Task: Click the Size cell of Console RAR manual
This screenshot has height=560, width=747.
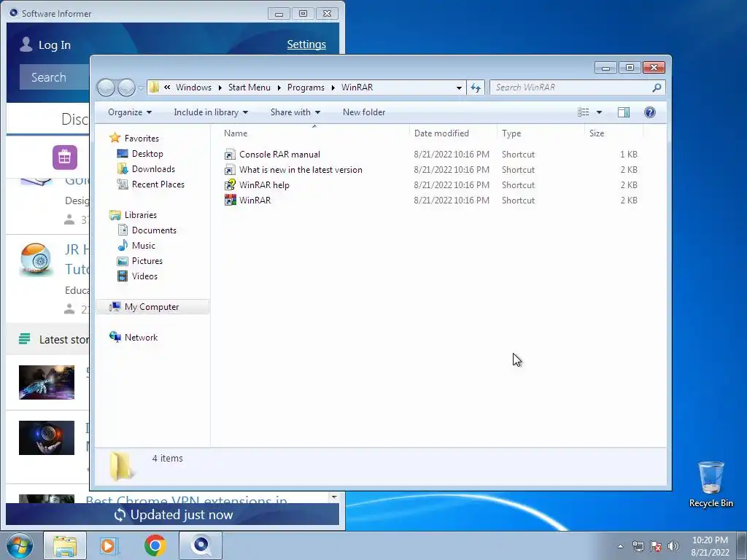Action: click(x=628, y=155)
